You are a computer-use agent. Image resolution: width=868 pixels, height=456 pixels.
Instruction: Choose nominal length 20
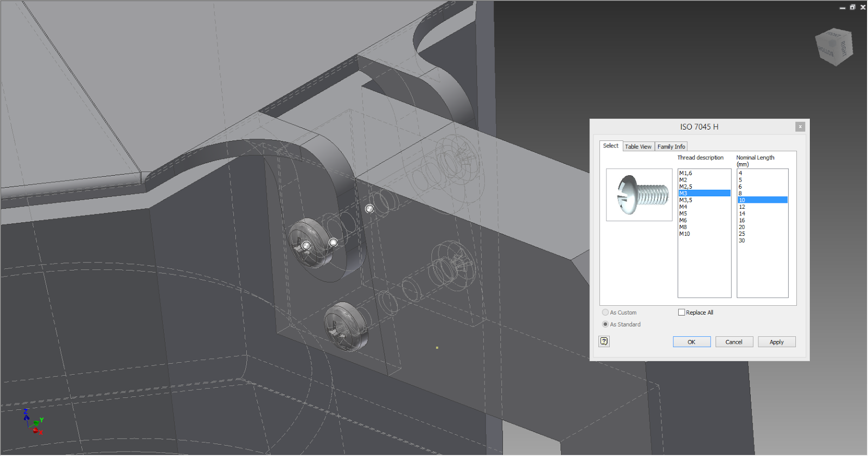click(x=762, y=227)
